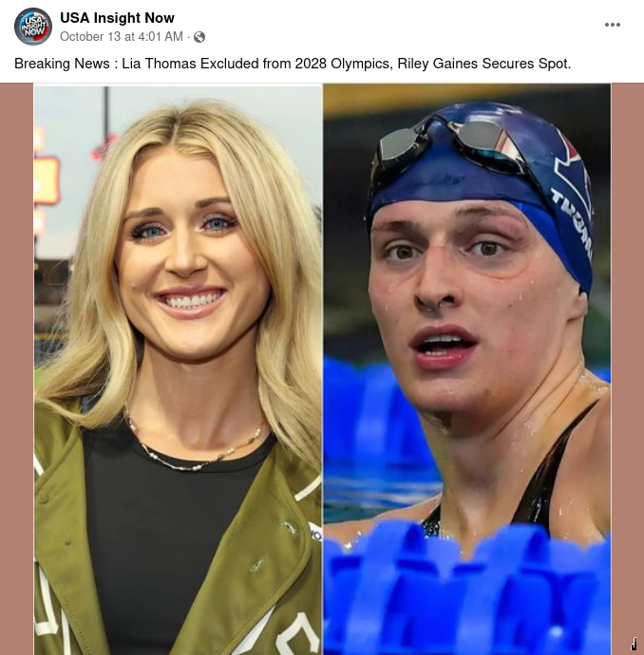The width and height of the screenshot is (644, 655).
Task: Click Riley Gaines Secures Spot in the caption
Action: tap(484, 64)
